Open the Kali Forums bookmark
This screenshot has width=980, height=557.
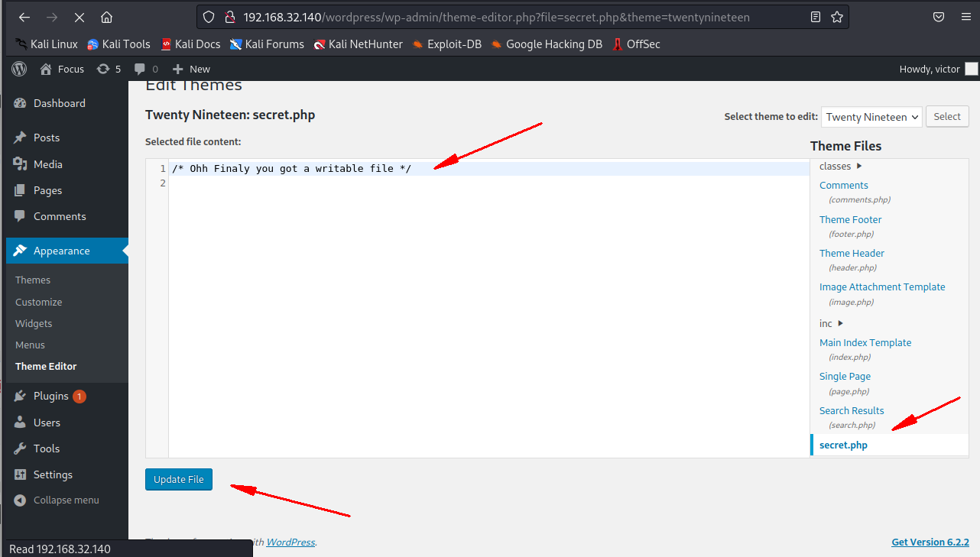pyautogui.click(x=267, y=44)
